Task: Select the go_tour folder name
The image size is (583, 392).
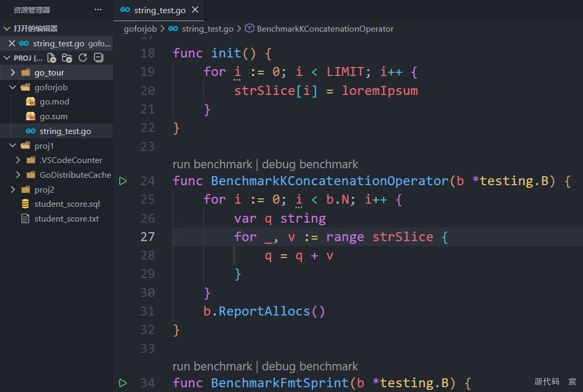Action: 49,72
